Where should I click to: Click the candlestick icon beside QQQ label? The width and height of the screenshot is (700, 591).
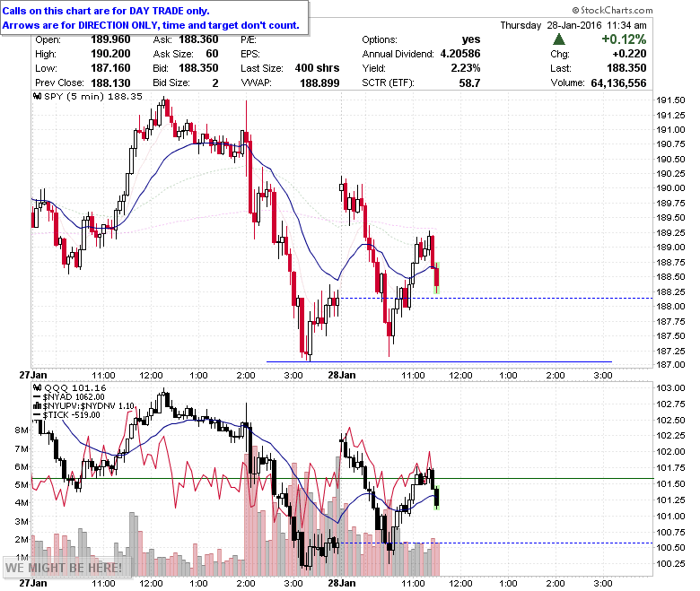(38, 388)
